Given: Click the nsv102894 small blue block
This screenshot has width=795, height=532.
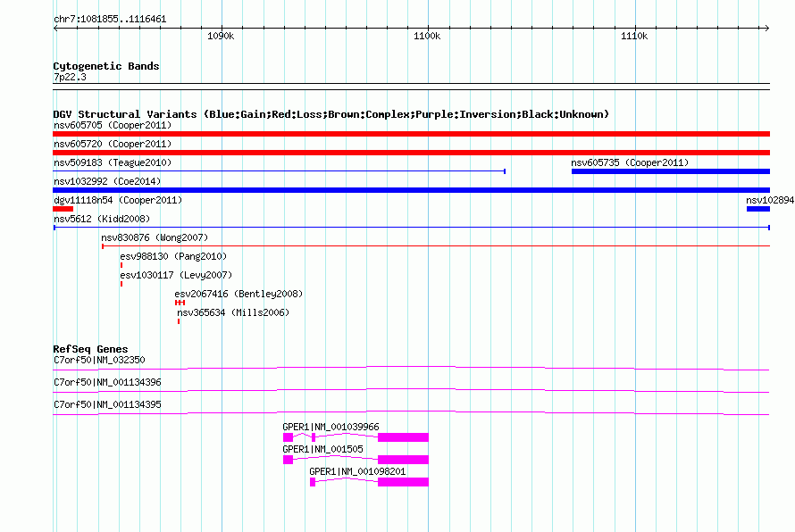Looking at the screenshot, I should pyautogui.click(x=758, y=209).
